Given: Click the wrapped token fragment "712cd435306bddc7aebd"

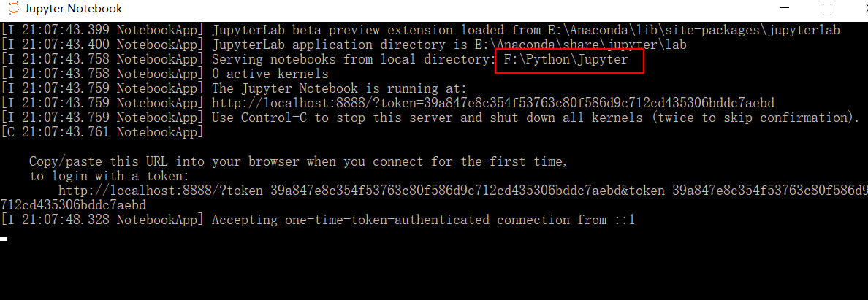Looking at the screenshot, I should (73, 205).
